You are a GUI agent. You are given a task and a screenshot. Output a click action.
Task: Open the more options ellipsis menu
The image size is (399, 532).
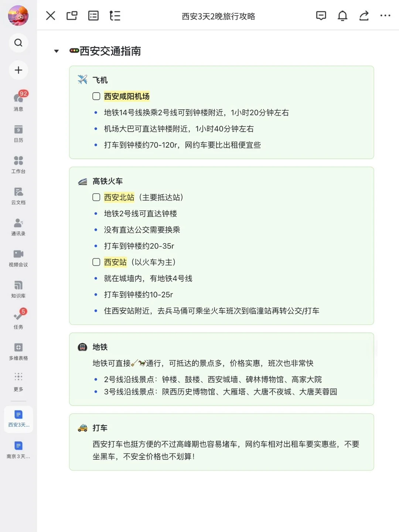pyautogui.click(x=385, y=16)
